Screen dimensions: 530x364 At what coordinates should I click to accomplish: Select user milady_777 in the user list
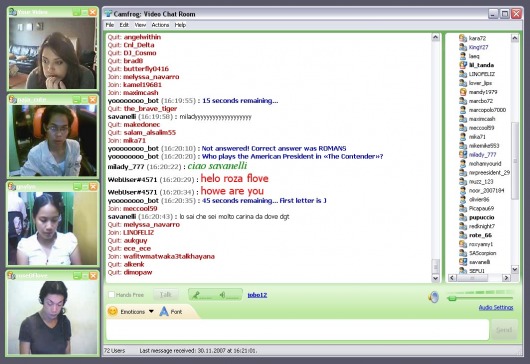click(x=482, y=154)
